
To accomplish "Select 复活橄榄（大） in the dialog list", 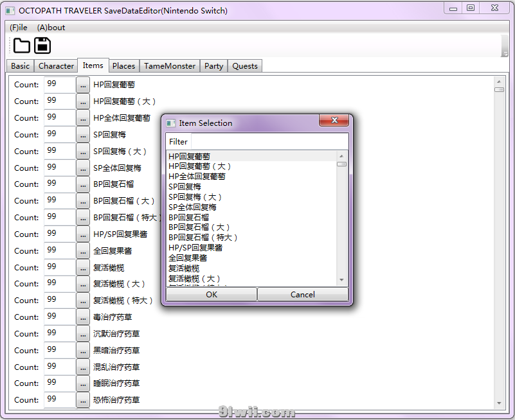I will [251, 279].
